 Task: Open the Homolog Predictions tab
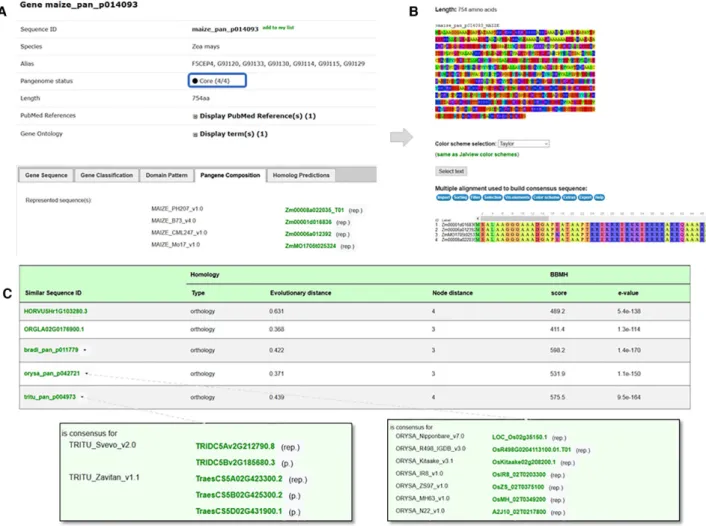click(301, 175)
